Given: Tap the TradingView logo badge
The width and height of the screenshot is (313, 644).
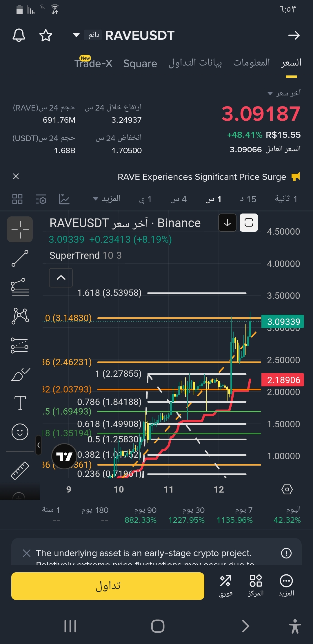Looking at the screenshot, I should click(64, 456).
